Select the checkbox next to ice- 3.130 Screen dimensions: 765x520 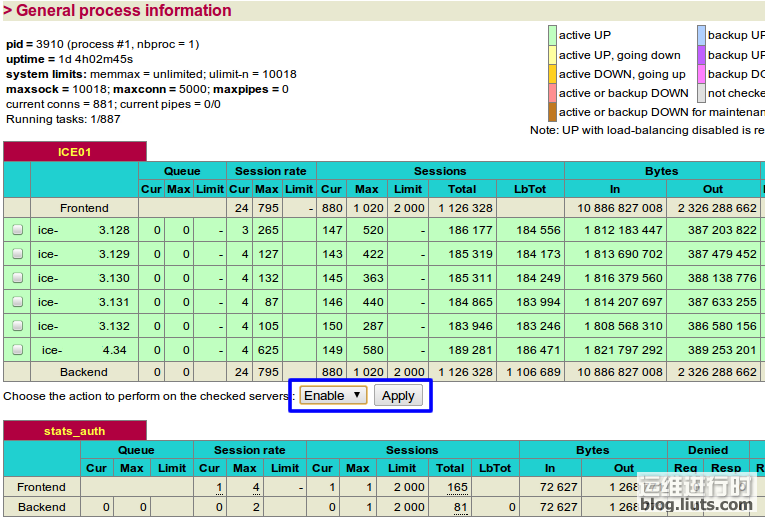point(17,278)
